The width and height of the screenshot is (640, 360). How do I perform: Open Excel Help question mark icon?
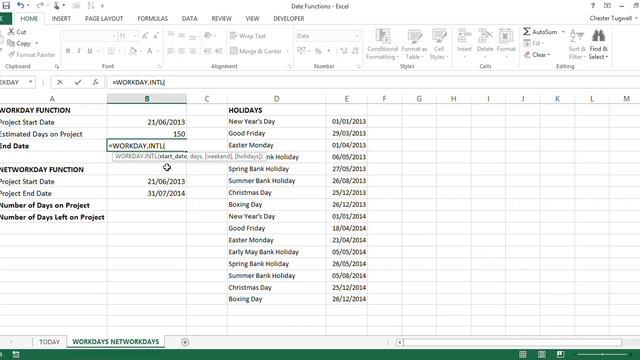click(593, 6)
